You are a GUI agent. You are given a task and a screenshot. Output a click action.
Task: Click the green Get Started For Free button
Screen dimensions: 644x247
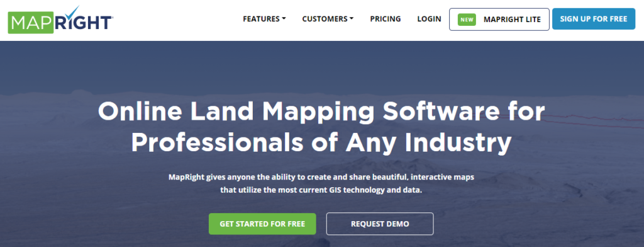[262, 224]
